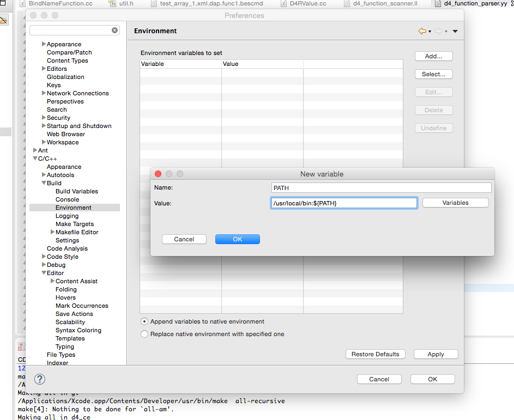Click the Variables button in New variable dialog

point(455,202)
